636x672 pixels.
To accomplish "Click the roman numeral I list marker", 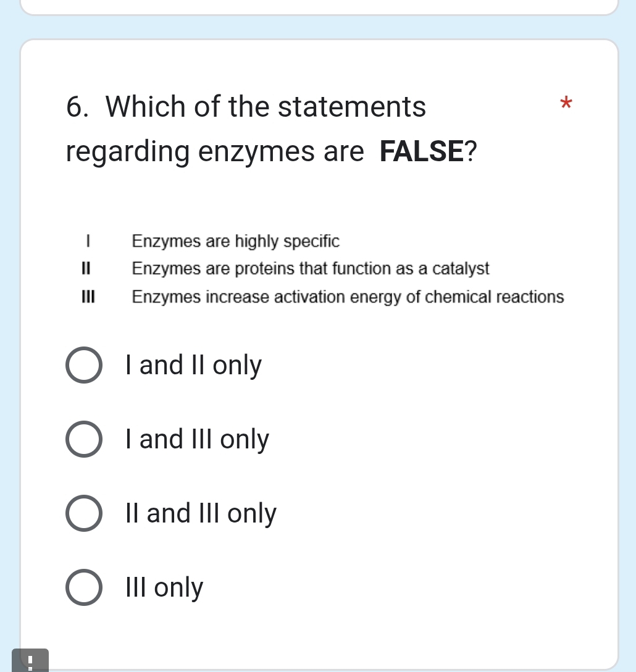I will pyautogui.click(x=87, y=241).
